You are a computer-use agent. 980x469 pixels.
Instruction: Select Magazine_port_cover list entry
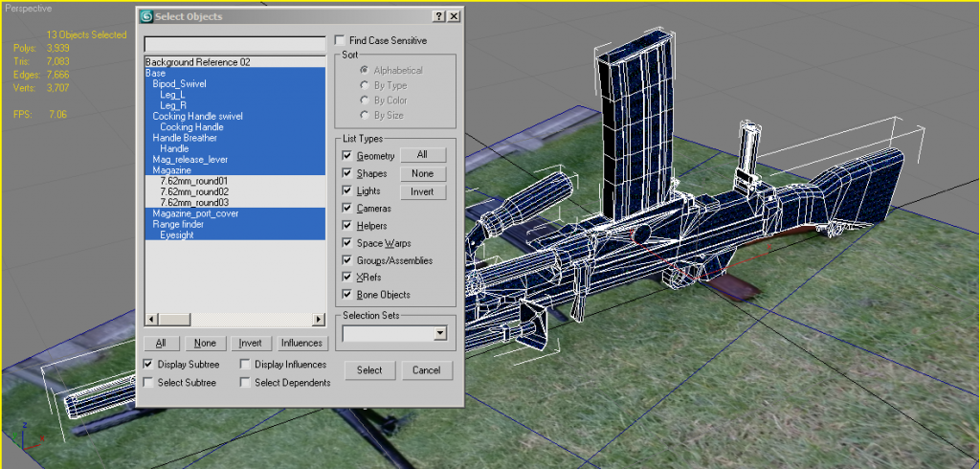click(x=195, y=213)
